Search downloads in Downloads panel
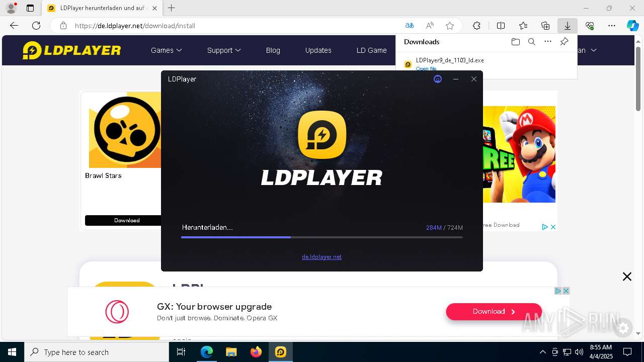The height and width of the screenshot is (362, 644). [532, 42]
